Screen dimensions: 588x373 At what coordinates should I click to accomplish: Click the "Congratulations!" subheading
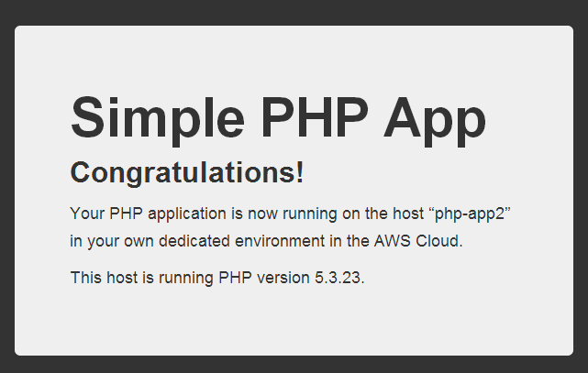187,172
